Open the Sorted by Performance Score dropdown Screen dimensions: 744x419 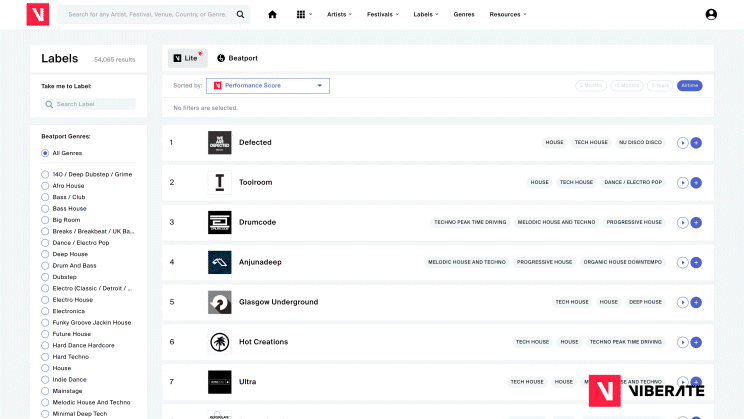coord(268,85)
